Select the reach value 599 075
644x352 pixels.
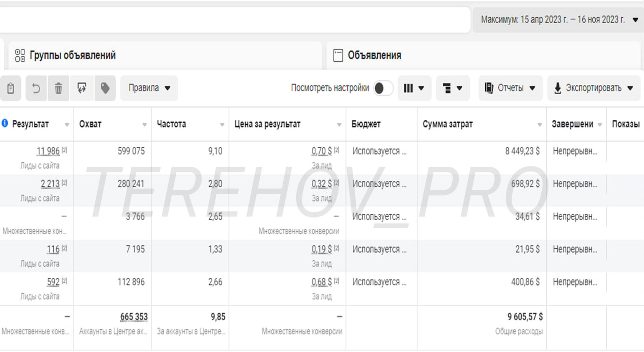pos(131,151)
